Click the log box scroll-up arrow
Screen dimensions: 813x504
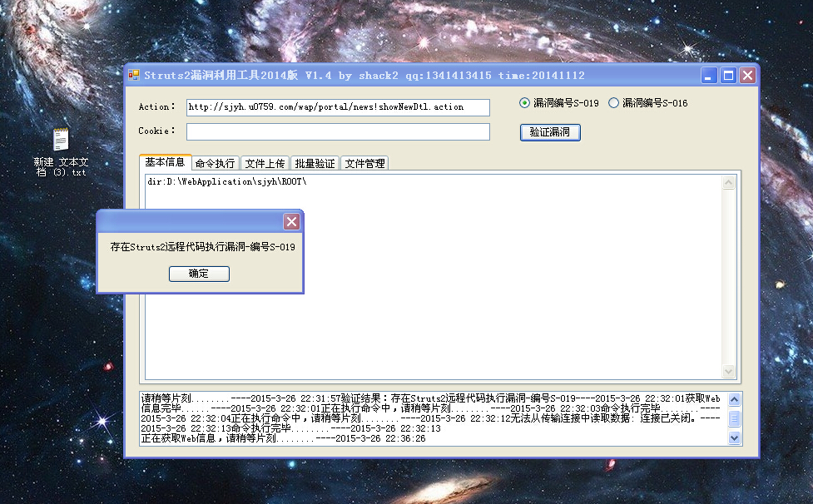pyautogui.click(x=734, y=399)
